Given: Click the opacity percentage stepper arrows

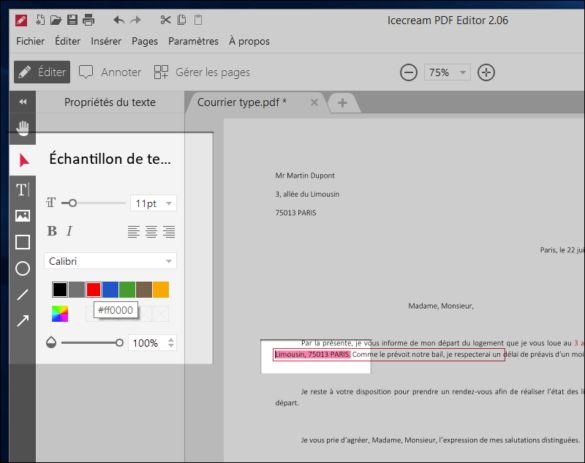Looking at the screenshot, I should tap(171, 342).
